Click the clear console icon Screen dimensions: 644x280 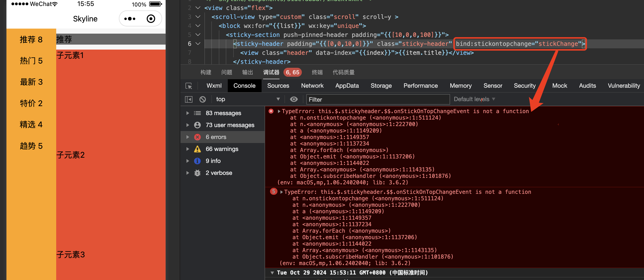(202, 99)
